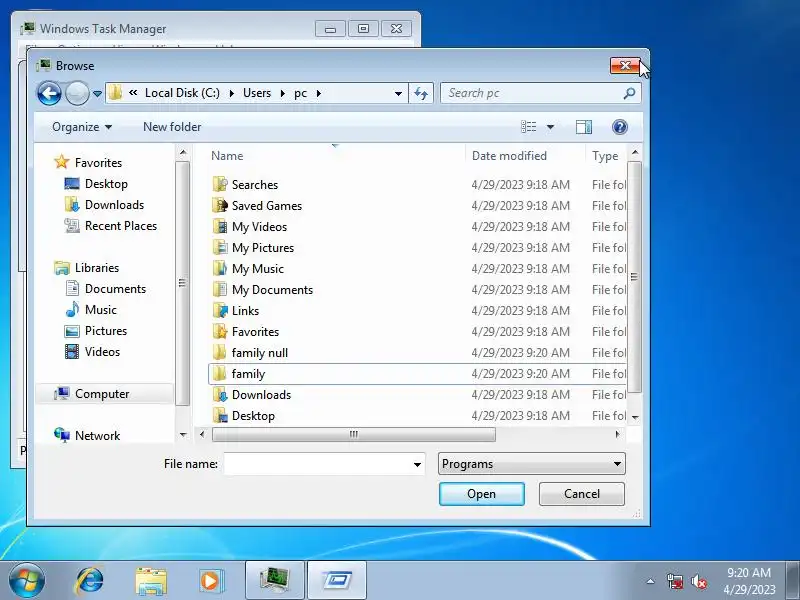
Task: Select the Saved Games folder icon
Action: 220,205
